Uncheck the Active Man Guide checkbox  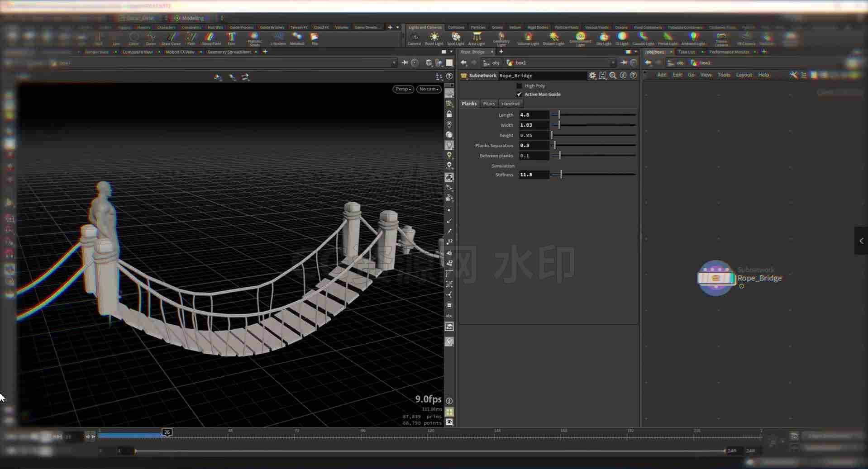pos(519,94)
